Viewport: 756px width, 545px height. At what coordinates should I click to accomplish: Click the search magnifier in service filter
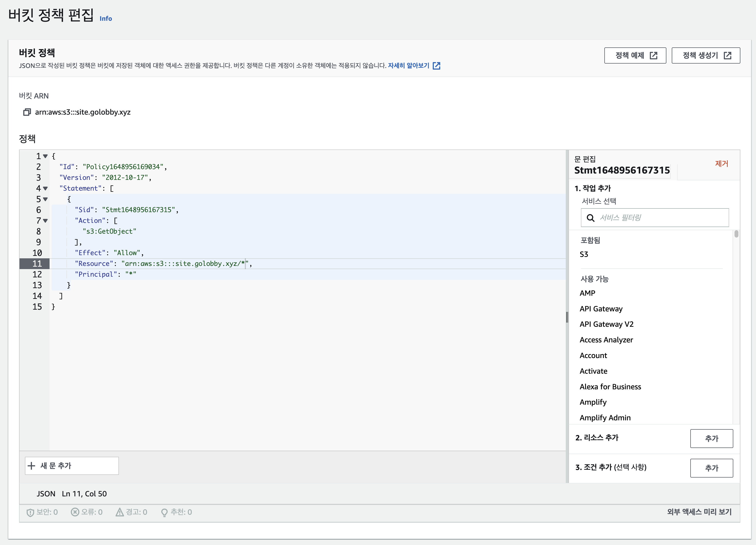(590, 218)
